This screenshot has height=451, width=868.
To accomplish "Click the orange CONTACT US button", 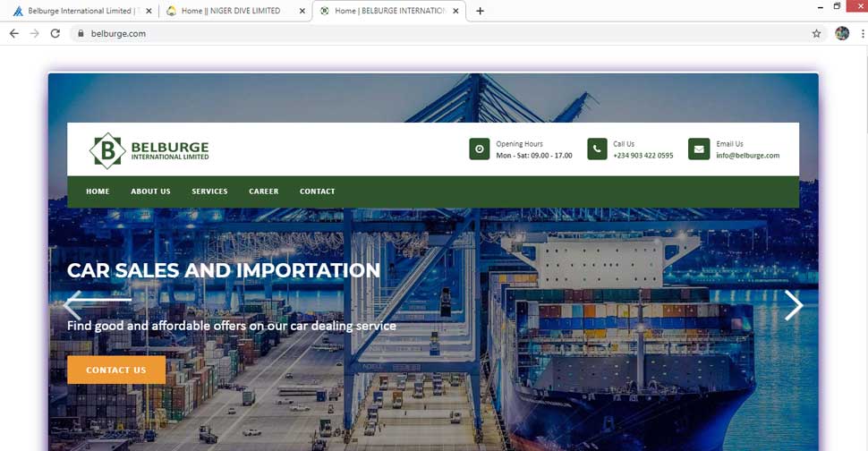I will click(116, 370).
